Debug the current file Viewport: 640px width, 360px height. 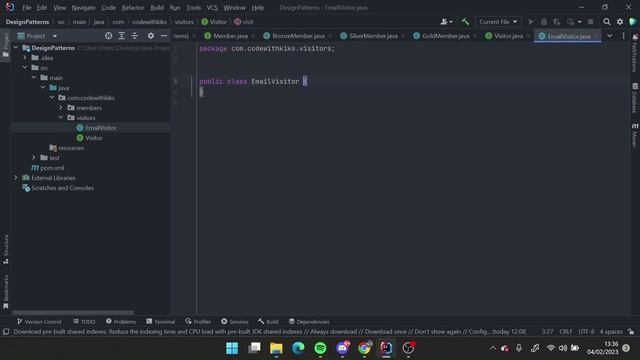pyautogui.click(x=544, y=22)
